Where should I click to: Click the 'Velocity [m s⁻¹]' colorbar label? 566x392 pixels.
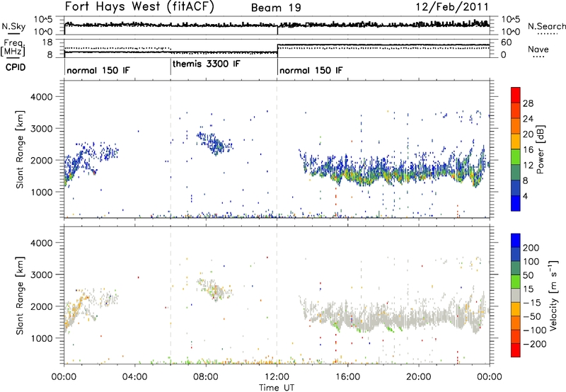point(553,295)
